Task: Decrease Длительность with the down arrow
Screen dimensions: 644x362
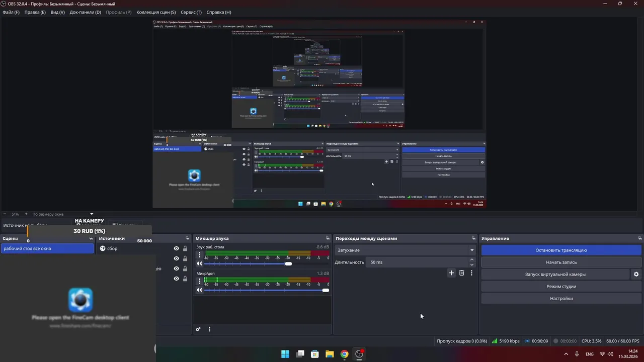Action: point(471,265)
